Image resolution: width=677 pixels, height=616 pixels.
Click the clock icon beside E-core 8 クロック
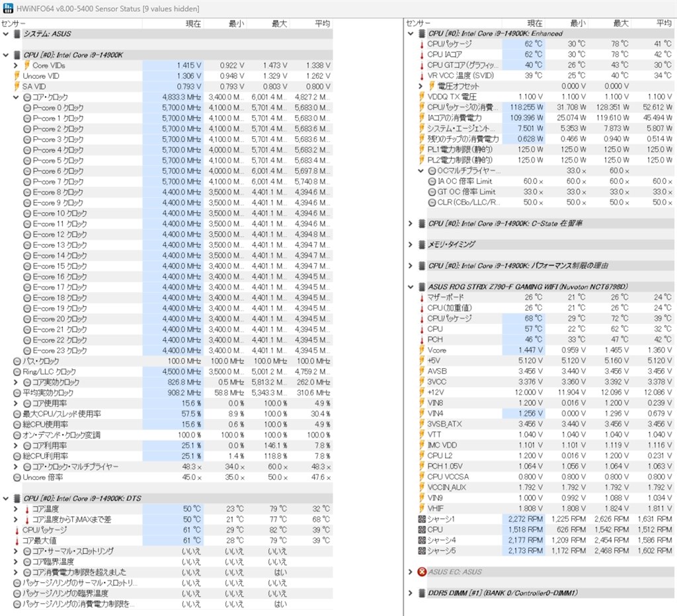click(27, 192)
